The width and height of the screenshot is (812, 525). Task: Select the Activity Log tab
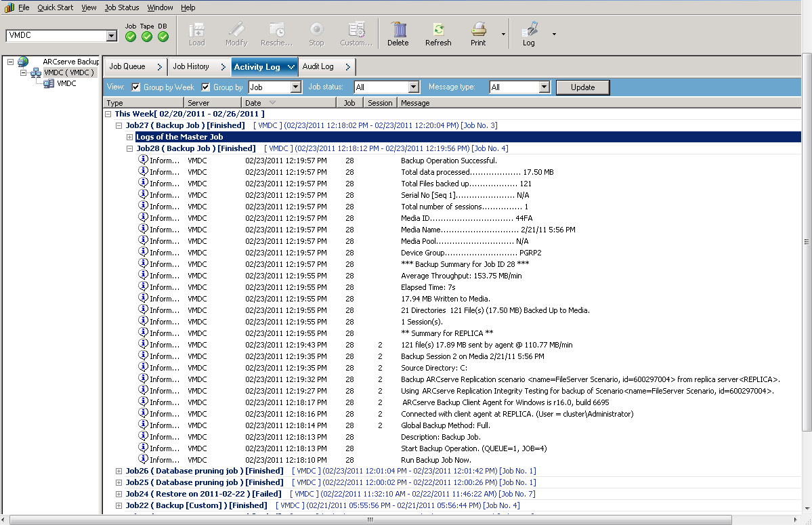(x=264, y=67)
